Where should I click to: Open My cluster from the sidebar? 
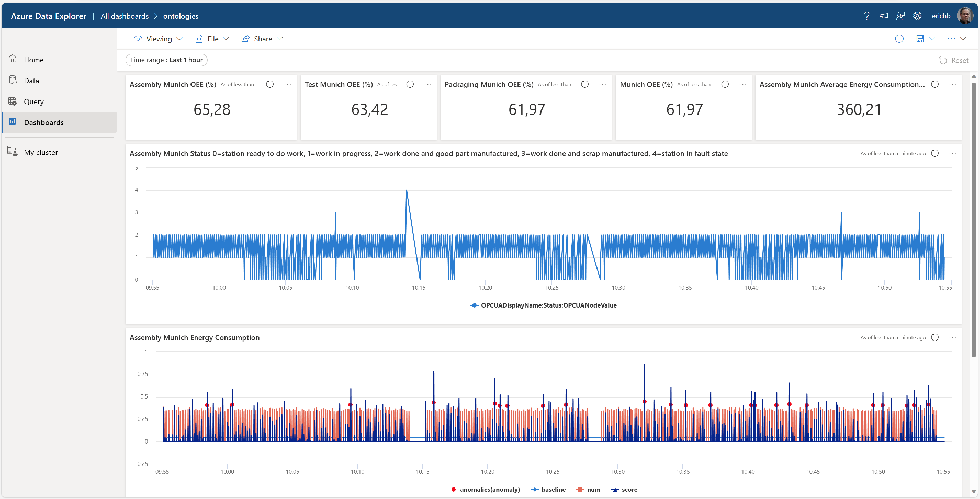pos(41,152)
